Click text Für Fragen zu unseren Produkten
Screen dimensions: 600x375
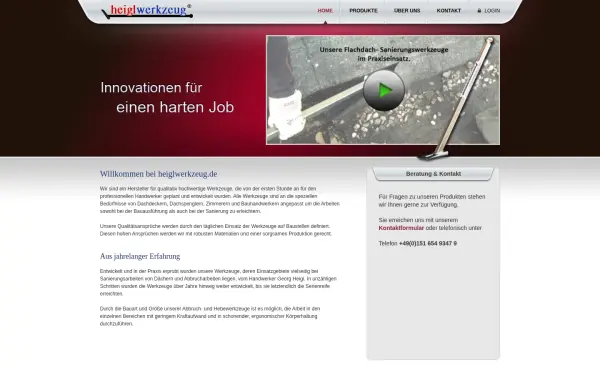pyautogui.click(x=432, y=201)
